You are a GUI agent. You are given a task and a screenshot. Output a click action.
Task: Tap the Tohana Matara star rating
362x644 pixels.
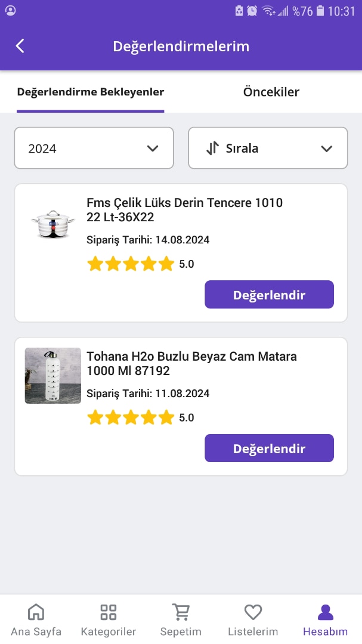point(131,417)
